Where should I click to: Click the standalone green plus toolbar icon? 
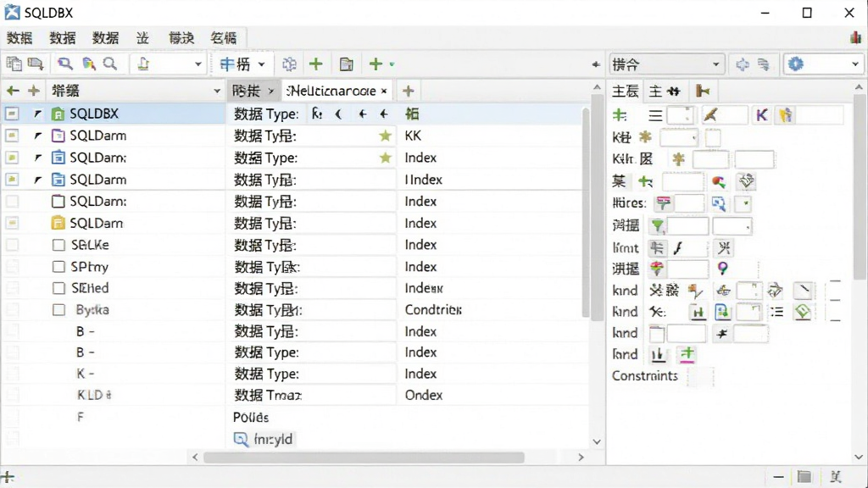pyautogui.click(x=316, y=64)
